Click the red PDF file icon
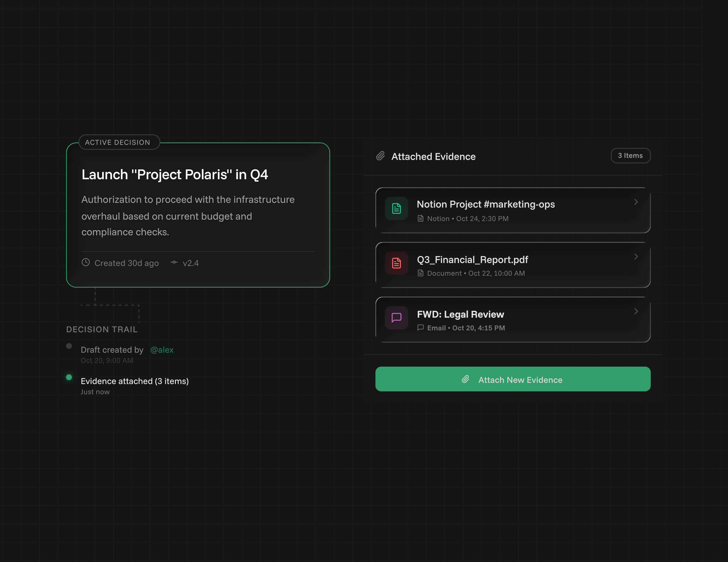 pyautogui.click(x=396, y=263)
